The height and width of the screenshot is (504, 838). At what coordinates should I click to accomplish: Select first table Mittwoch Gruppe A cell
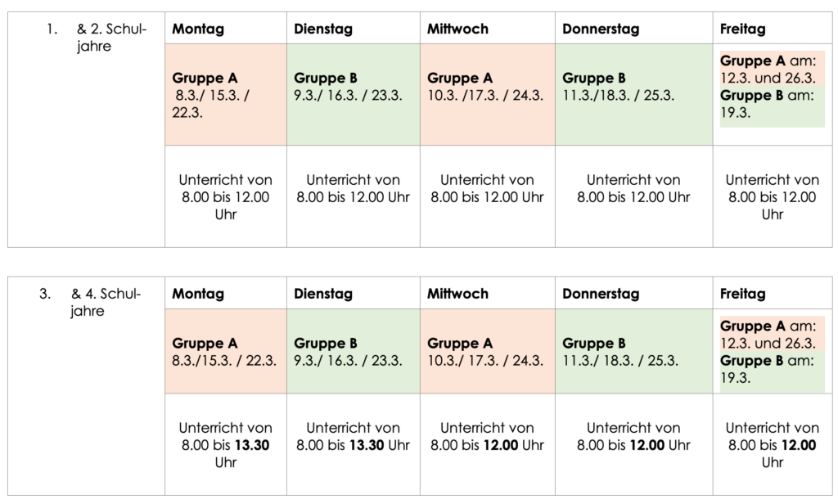pyautogui.click(x=488, y=95)
